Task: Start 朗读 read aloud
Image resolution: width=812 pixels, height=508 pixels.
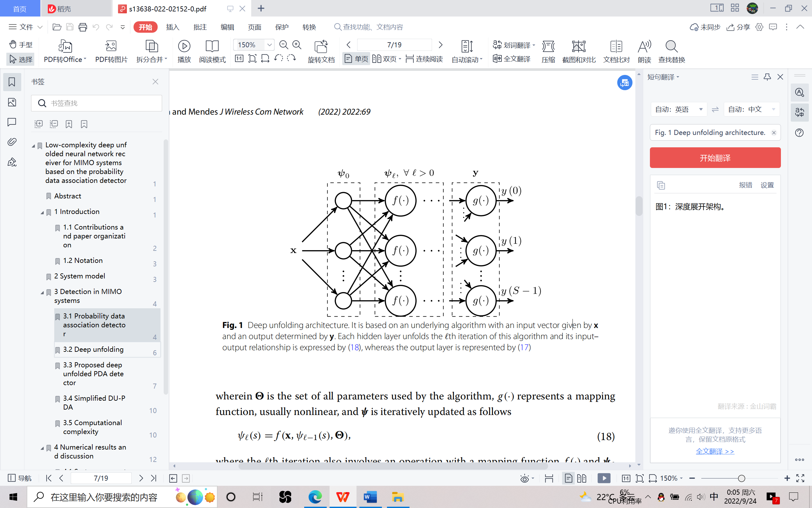Action: [644, 51]
